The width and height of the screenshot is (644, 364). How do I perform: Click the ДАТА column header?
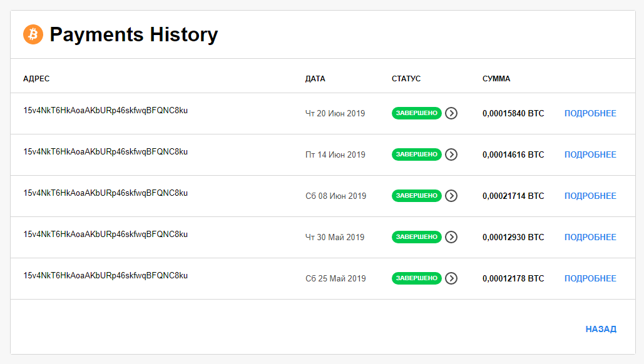(x=315, y=79)
